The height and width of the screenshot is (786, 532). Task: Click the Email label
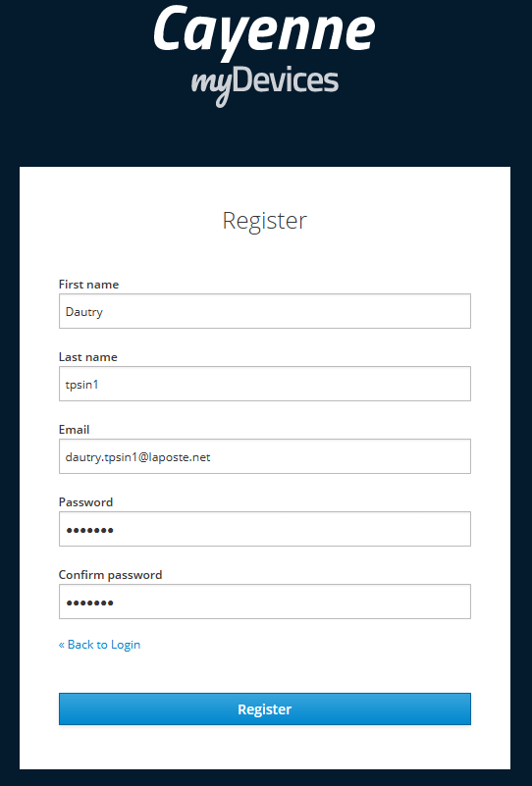click(x=74, y=430)
